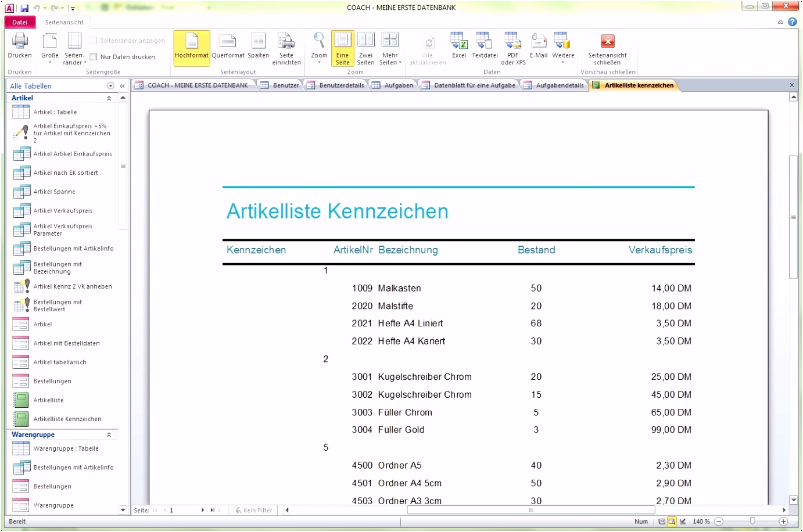803x532 pixels.
Task: Open the Größe paper size menu
Action: [50, 48]
